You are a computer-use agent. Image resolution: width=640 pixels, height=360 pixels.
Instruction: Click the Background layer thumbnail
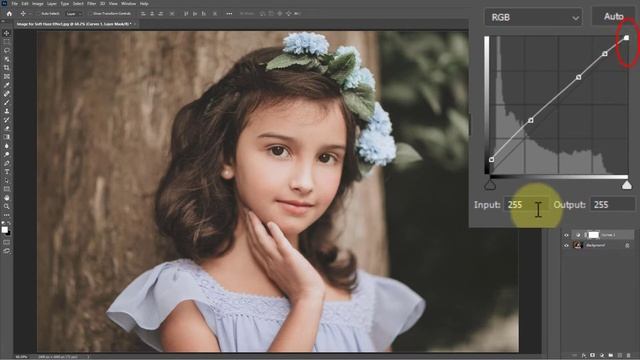coord(577,245)
